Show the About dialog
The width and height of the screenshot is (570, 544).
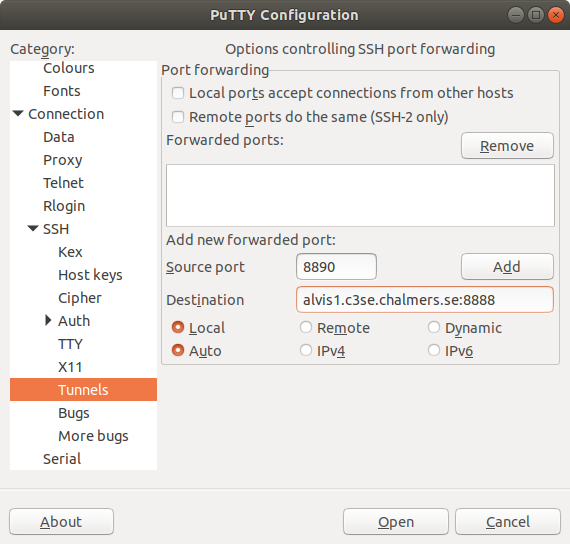pyautogui.click(x=61, y=521)
